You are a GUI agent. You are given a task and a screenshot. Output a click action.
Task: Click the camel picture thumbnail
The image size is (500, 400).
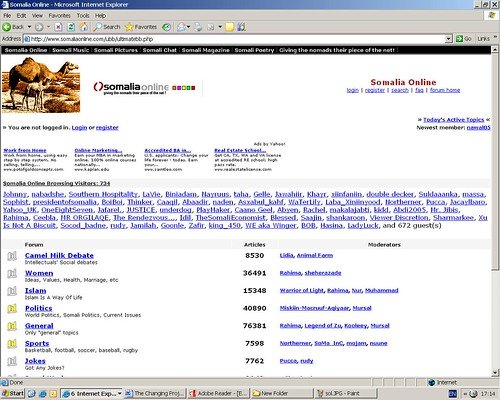41,85
